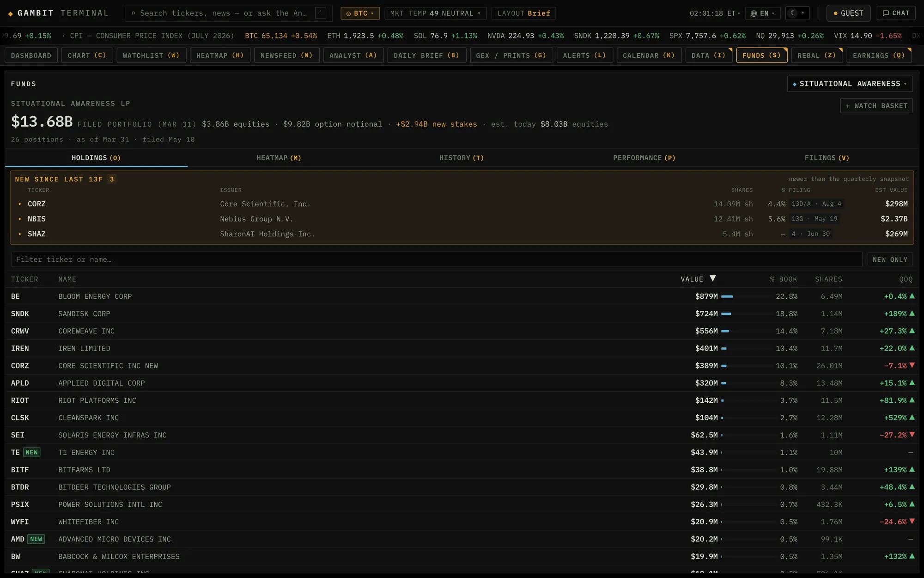Click the + WATCH BASKET button
Image resolution: width=924 pixels, height=578 pixels.
click(x=876, y=106)
